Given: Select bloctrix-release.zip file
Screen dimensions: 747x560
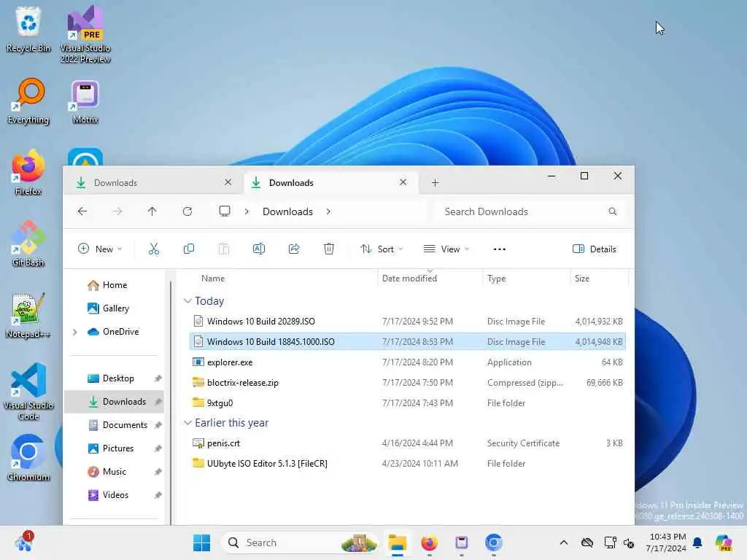Looking at the screenshot, I should (x=407, y=383).
